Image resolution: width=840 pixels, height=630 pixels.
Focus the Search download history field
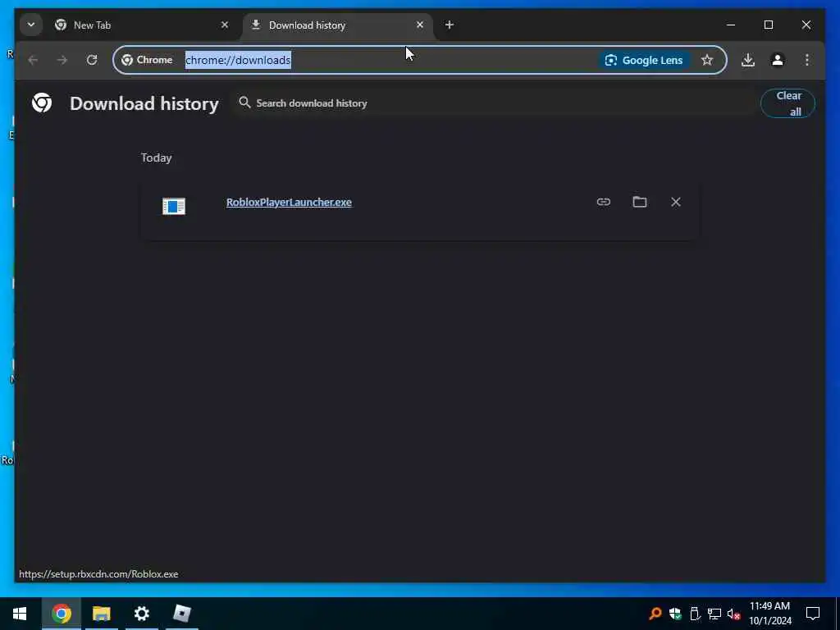tap(493, 103)
